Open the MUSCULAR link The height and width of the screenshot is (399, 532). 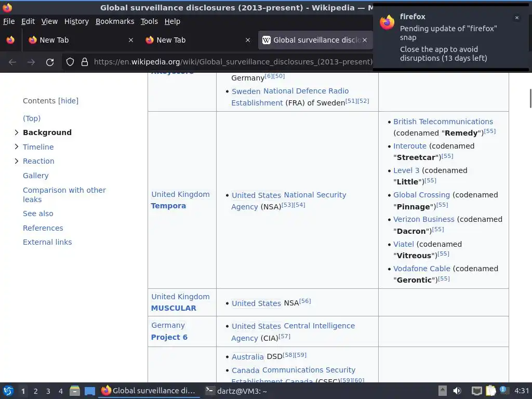coord(174,308)
